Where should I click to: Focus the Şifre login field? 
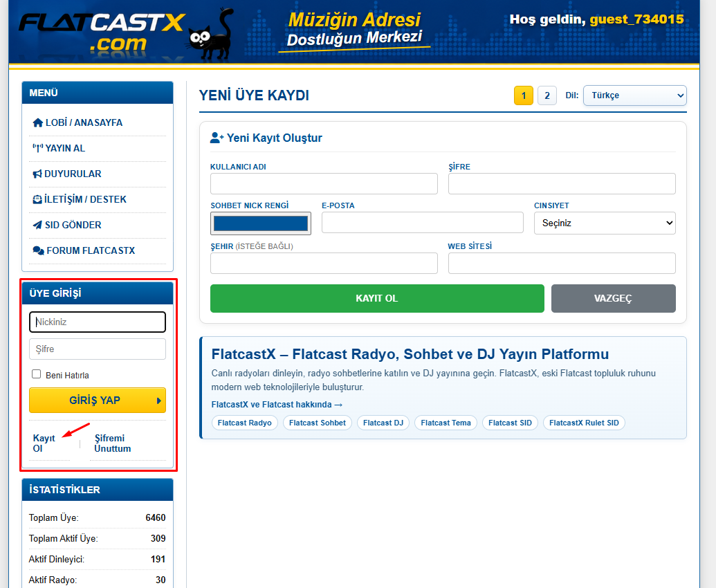point(98,349)
